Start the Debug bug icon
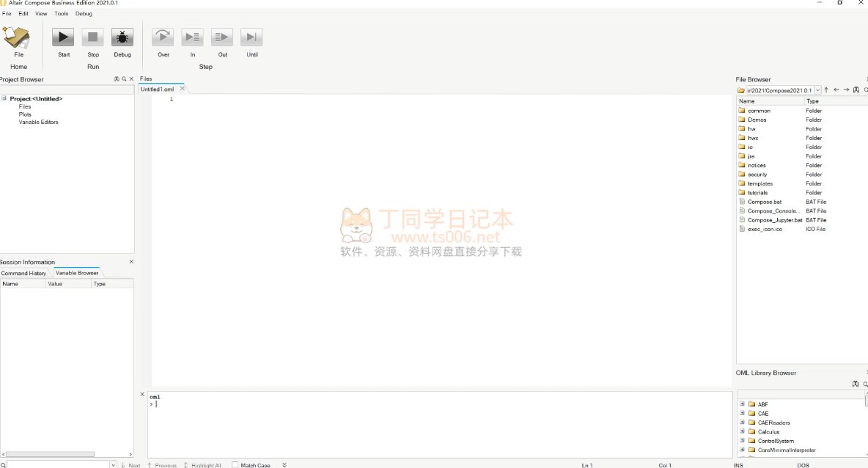 (x=122, y=37)
